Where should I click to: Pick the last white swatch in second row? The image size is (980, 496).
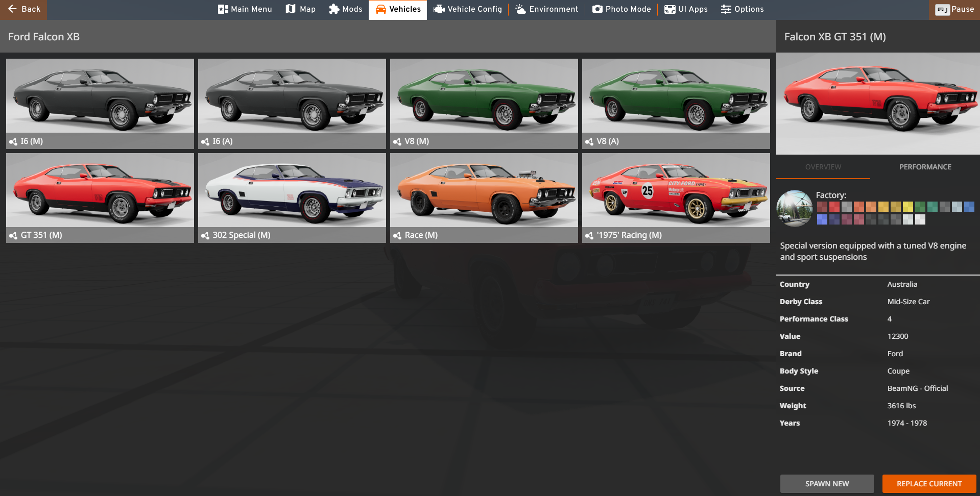point(920,219)
